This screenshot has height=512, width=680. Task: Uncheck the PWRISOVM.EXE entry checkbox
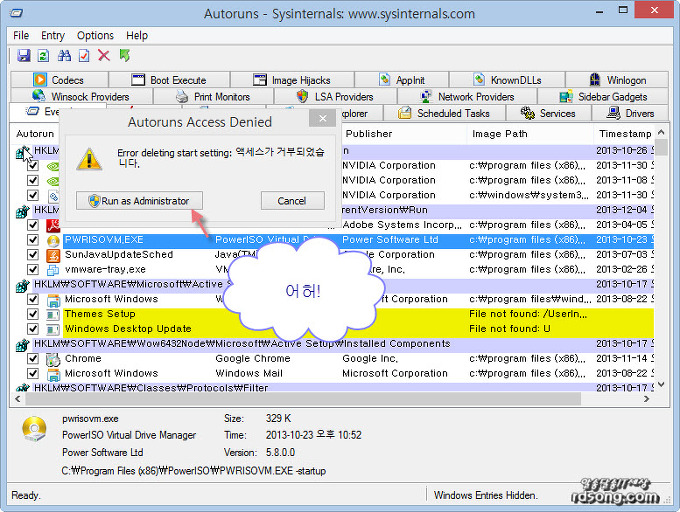[x=33, y=240]
